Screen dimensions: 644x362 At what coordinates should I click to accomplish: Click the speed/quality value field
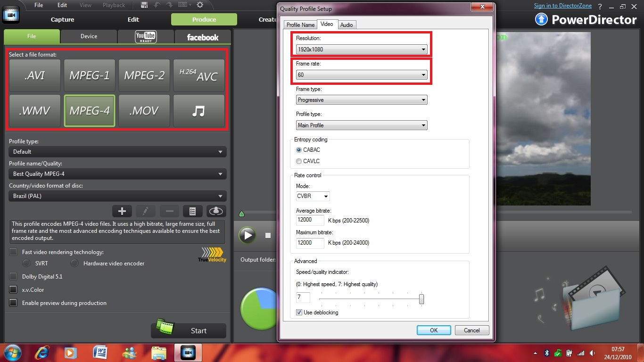pyautogui.click(x=303, y=297)
